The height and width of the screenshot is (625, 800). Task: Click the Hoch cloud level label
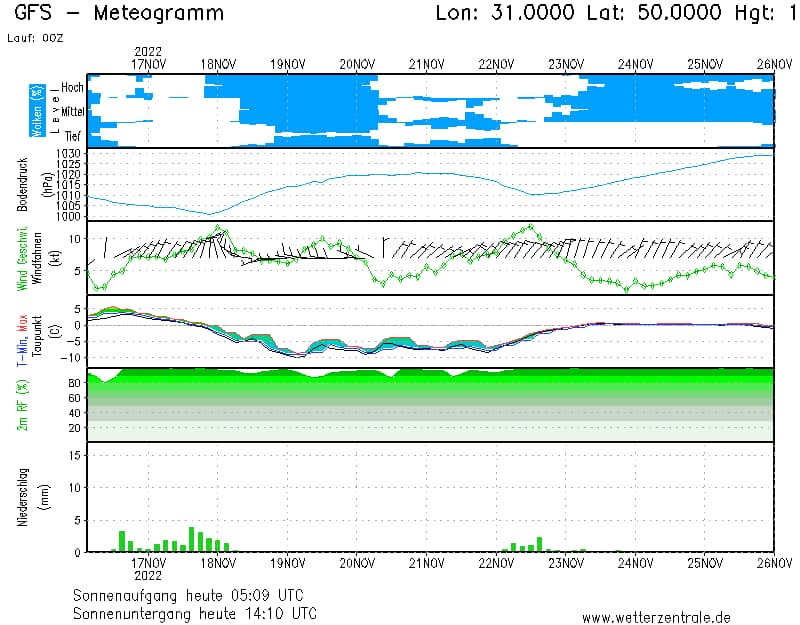73,88
